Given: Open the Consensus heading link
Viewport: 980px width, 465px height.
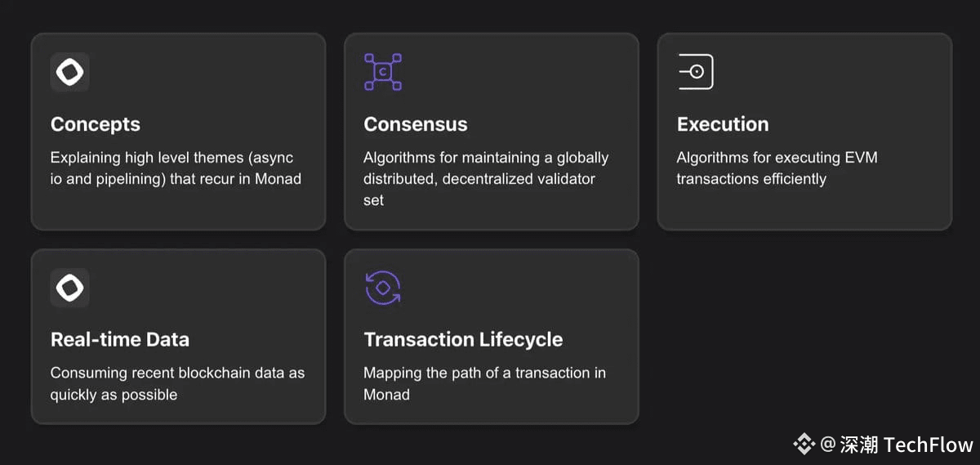Looking at the screenshot, I should pyautogui.click(x=416, y=124).
